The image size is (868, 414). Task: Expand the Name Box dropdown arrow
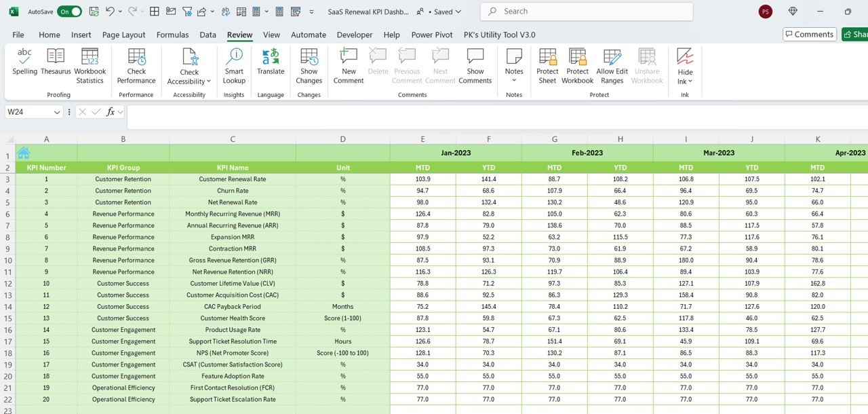(57, 112)
